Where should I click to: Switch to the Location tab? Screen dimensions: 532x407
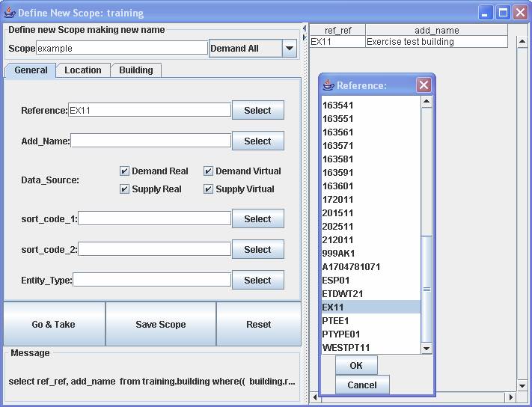click(x=83, y=70)
